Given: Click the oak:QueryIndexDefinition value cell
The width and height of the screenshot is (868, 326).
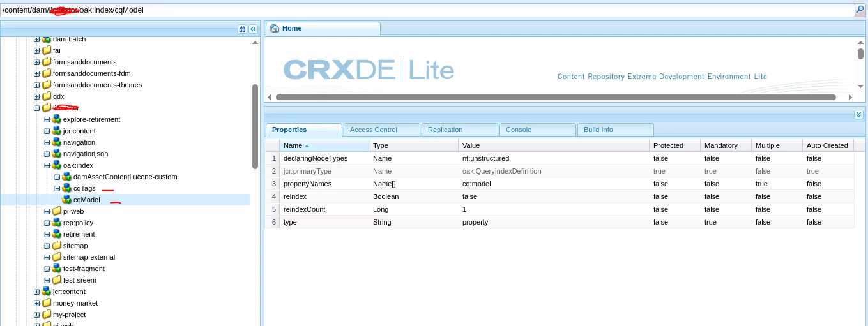Looking at the screenshot, I should (x=554, y=171).
